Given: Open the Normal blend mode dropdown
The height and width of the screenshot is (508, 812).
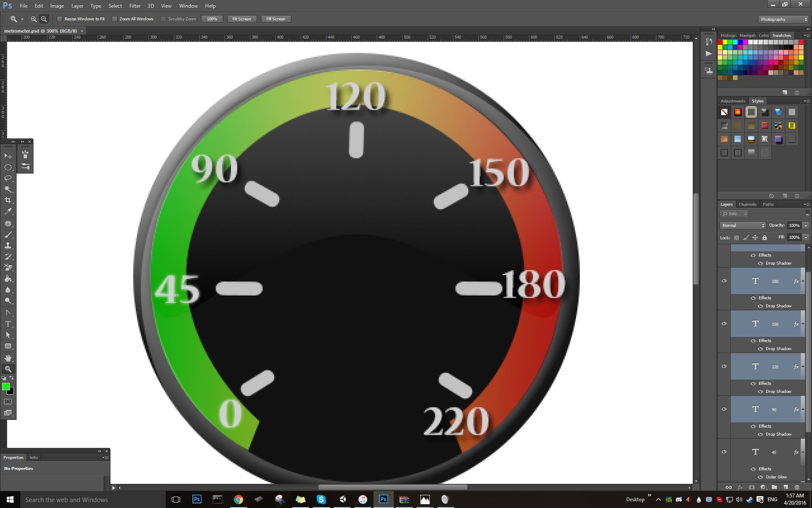Looking at the screenshot, I should pyautogui.click(x=743, y=226).
